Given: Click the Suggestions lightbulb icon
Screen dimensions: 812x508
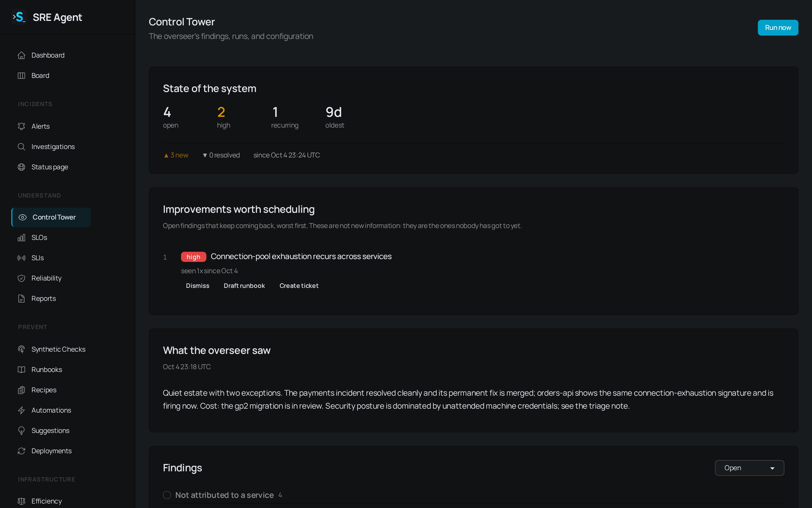Looking at the screenshot, I should pos(21,430).
